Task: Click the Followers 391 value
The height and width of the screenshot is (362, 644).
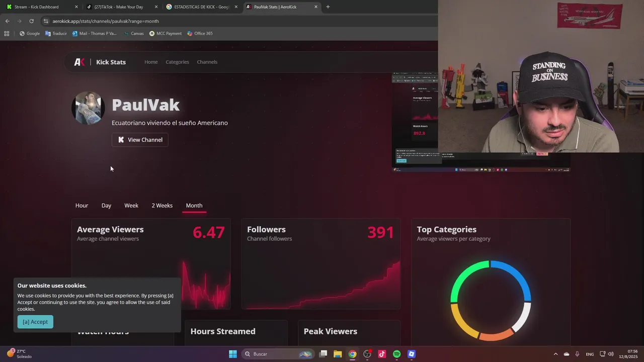Action: (380, 232)
